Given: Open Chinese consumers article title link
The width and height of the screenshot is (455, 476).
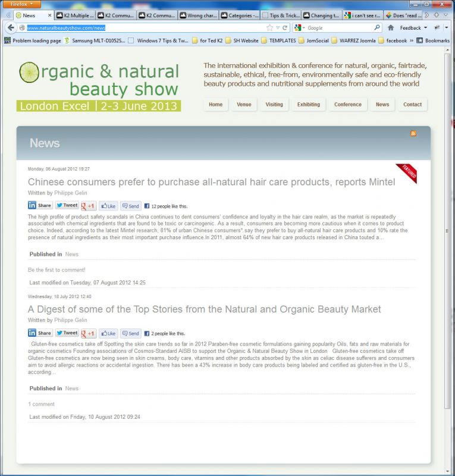Looking at the screenshot, I should pos(211,182).
